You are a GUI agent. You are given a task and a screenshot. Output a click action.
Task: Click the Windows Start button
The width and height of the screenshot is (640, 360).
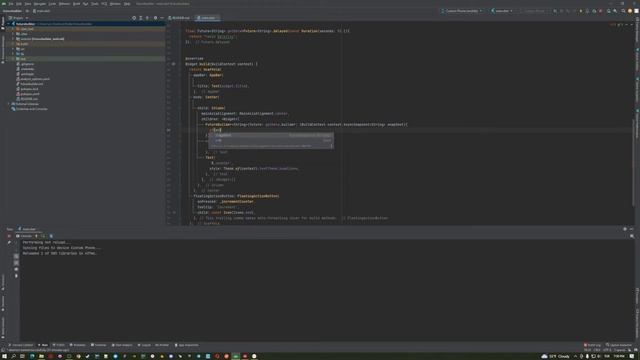pos(4,356)
